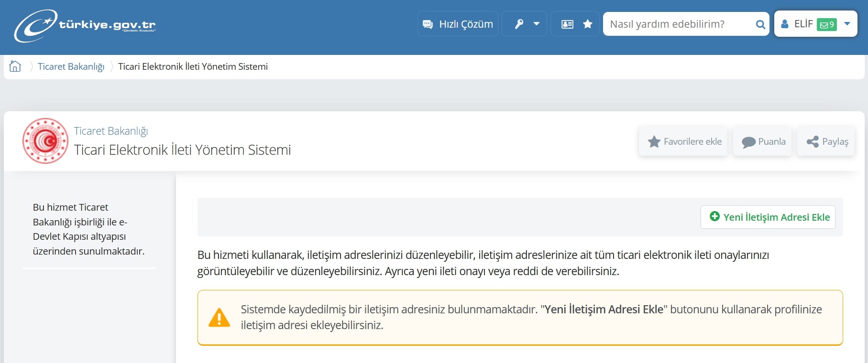Click the Puanla rating button
The width and height of the screenshot is (868, 363).
click(x=763, y=141)
